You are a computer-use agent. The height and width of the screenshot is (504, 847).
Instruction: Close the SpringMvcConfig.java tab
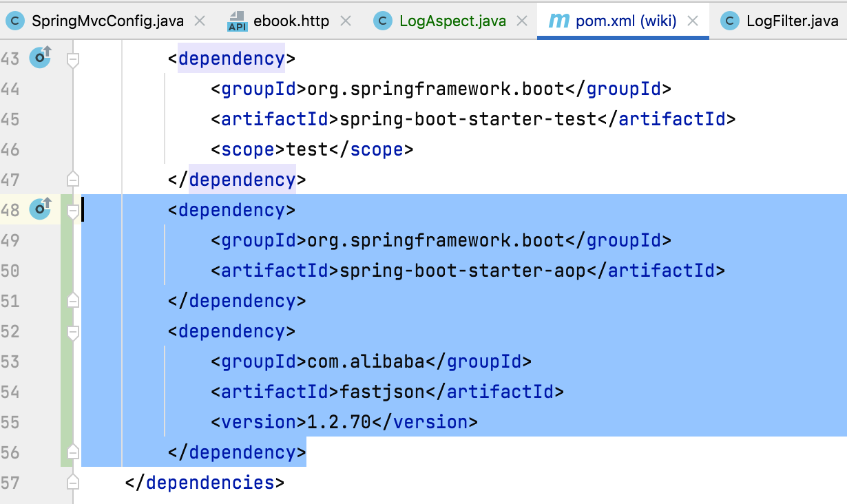(200, 21)
